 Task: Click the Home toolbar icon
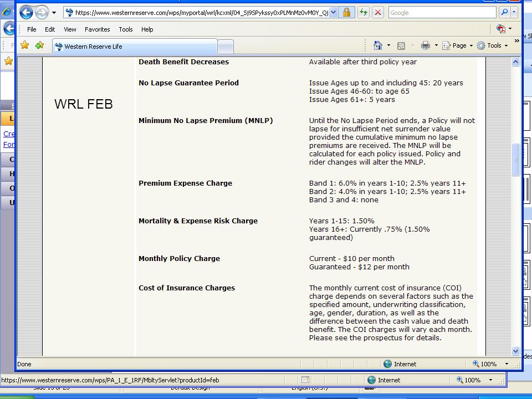[x=377, y=45]
